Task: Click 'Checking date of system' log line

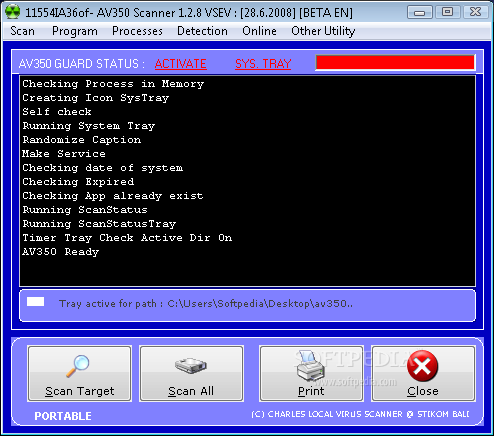Action: [x=103, y=168]
